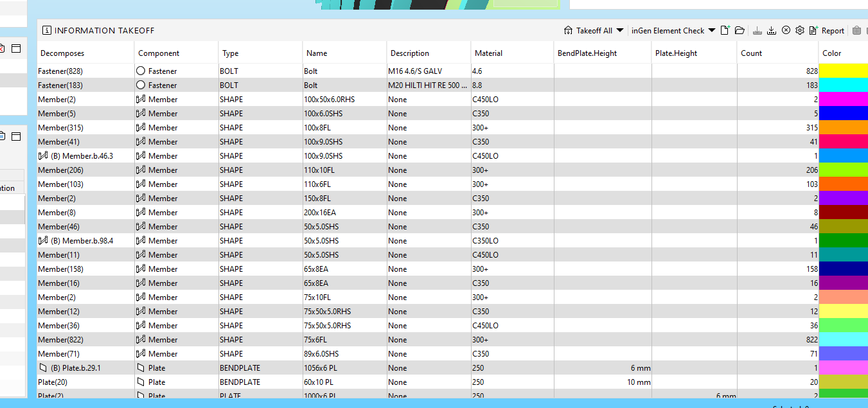Click the member icon in 110x10FL row
The height and width of the screenshot is (408, 868).
tap(141, 170)
